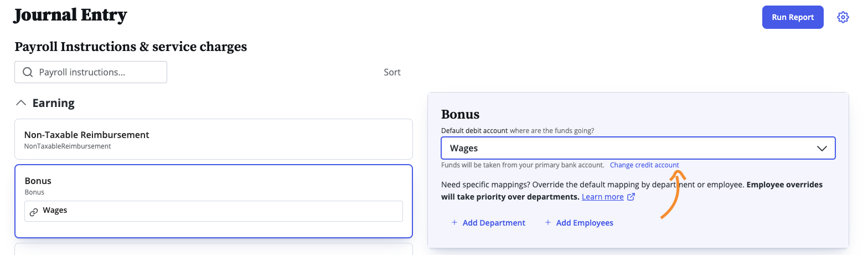This screenshot has height=255, width=868.
Task: Click the plus icon next to Add Department
Action: (454, 222)
